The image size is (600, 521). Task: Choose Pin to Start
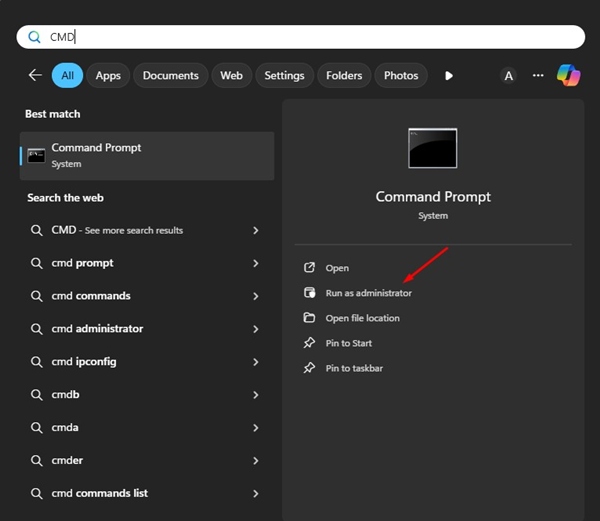tap(349, 343)
